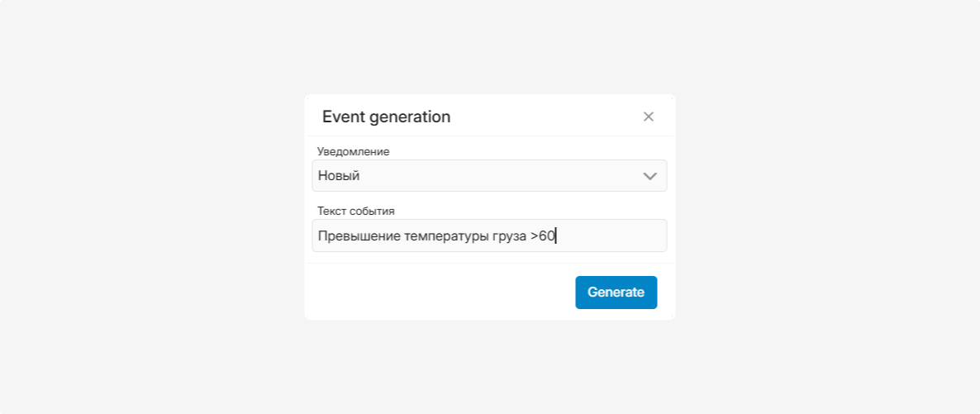Dismiss the dialog using the cross icon
Viewport: 980px width, 414px height.
pos(649,117)
